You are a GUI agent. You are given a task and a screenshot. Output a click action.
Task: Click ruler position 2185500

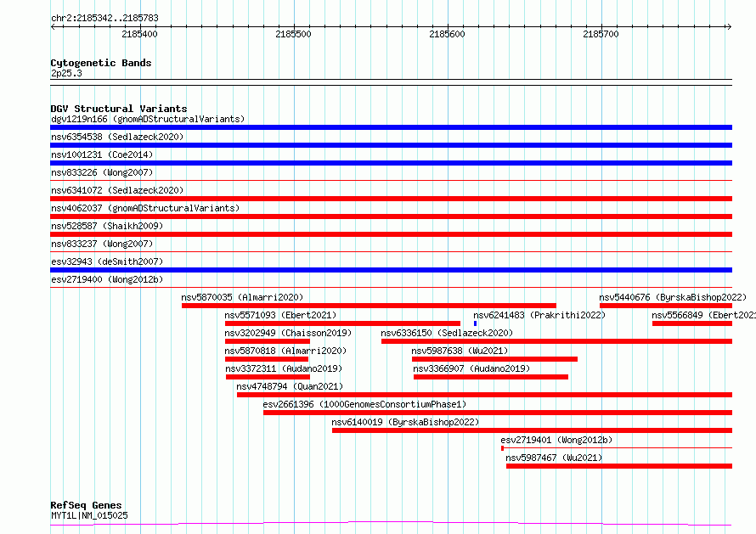click(293, 34)
